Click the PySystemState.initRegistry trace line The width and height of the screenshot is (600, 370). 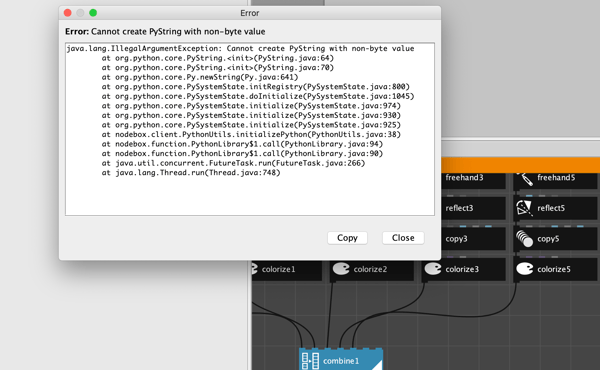point(256,87)
